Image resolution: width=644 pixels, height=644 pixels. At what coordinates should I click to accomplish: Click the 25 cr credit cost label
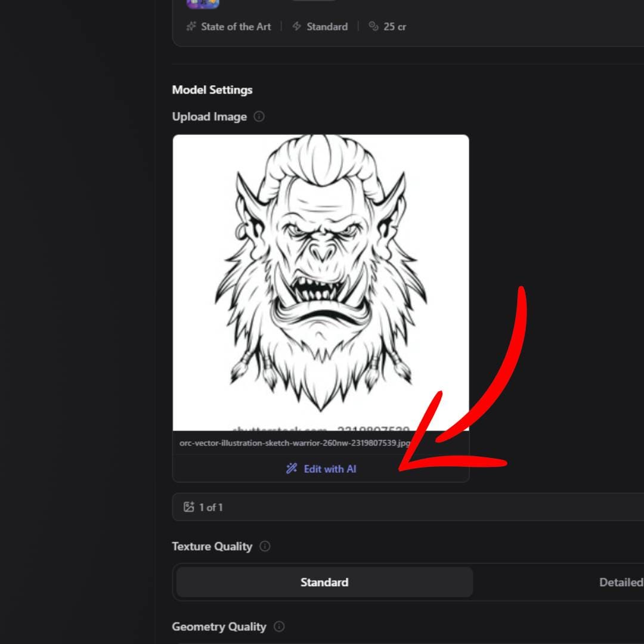(x=395, y=27)
